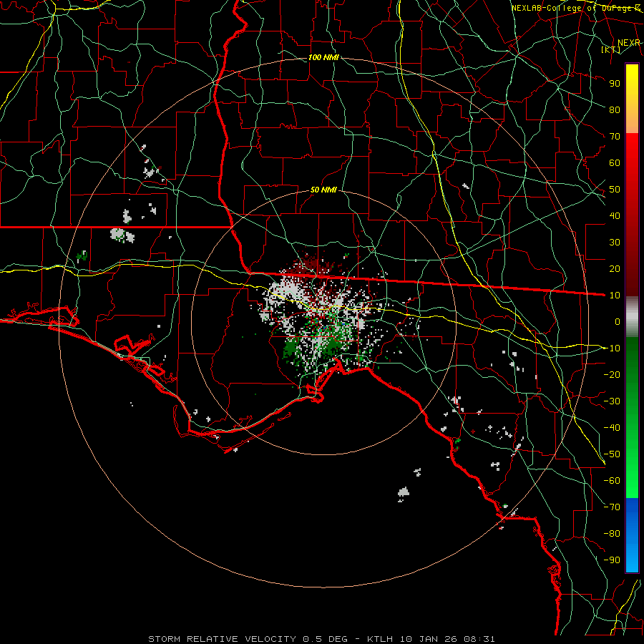Pick the gray zero-velocity segment of color bar

tap(632, 318)
